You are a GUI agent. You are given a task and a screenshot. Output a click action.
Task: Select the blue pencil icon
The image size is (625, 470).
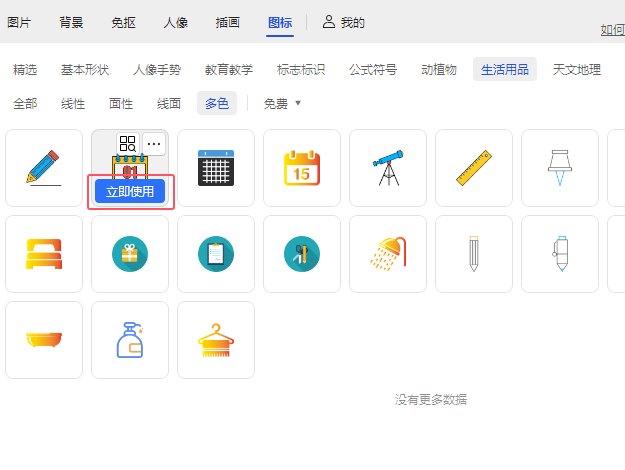tap(44, 168)
